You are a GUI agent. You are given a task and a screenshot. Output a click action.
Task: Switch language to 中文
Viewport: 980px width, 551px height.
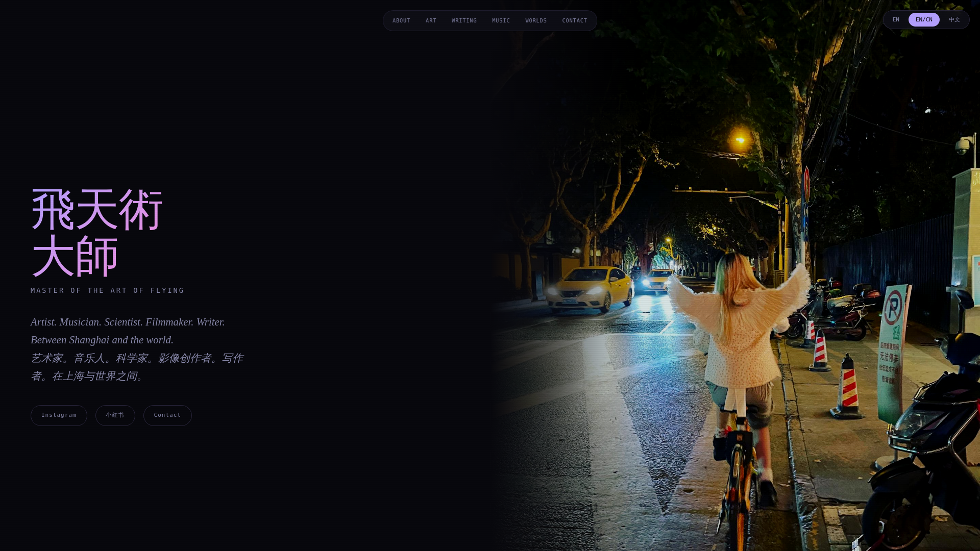(954, 20)
